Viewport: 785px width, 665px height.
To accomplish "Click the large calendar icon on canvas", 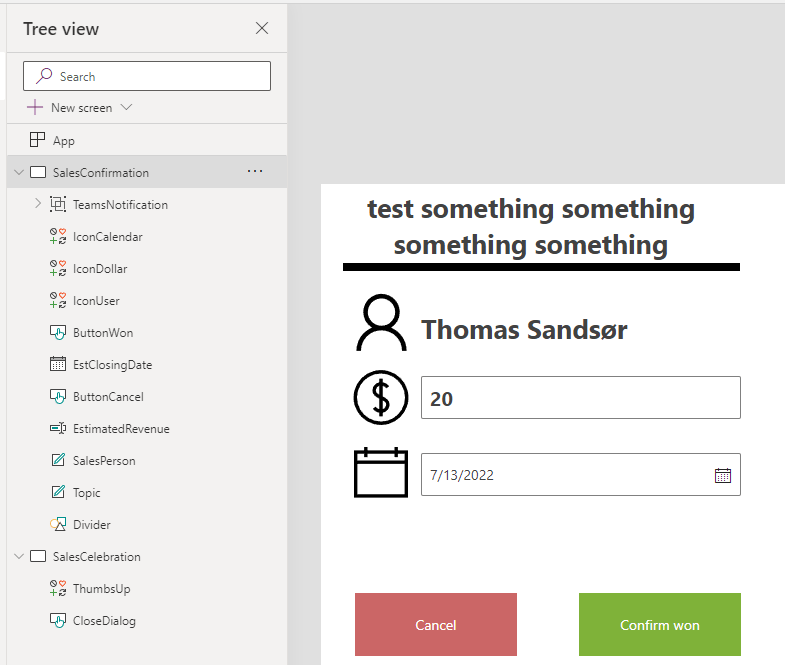I will pos(381,472).
